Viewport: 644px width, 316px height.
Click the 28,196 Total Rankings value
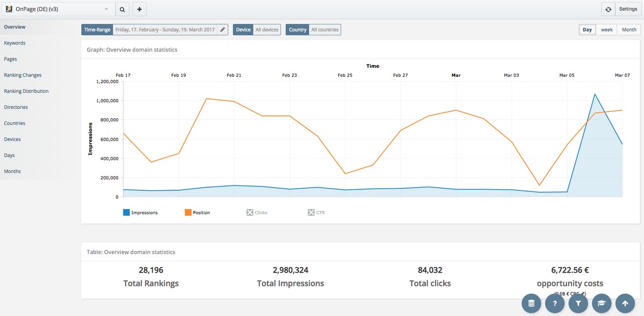tap(151, 270)
